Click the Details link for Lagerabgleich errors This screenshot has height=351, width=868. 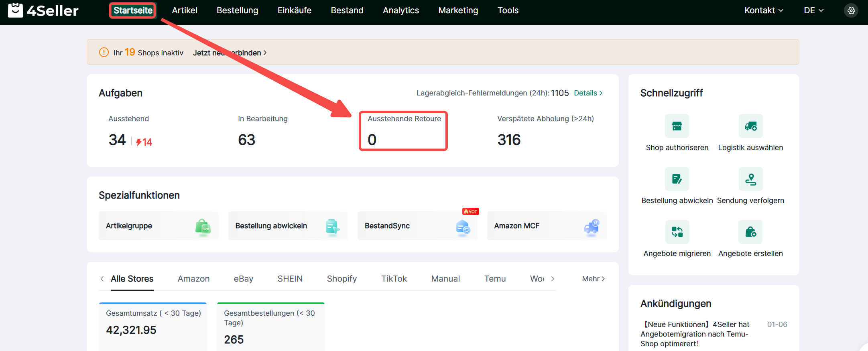[x=588, y=93]
